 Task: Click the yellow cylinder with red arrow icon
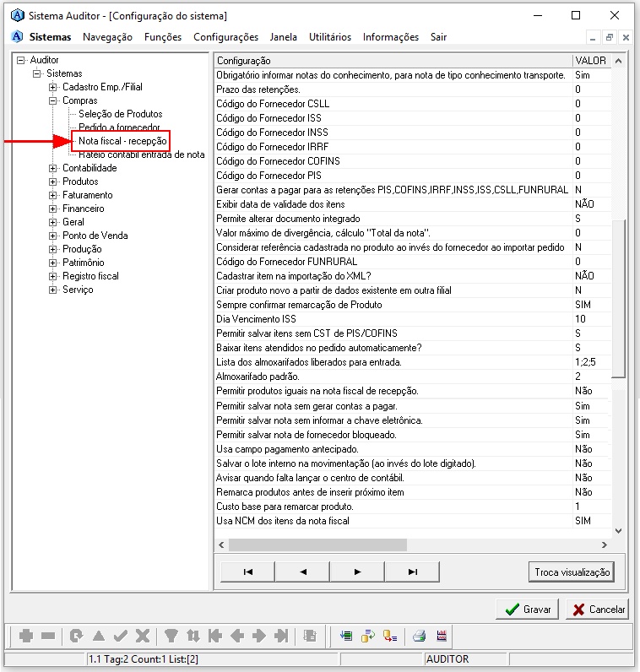(x=390, y=636)
